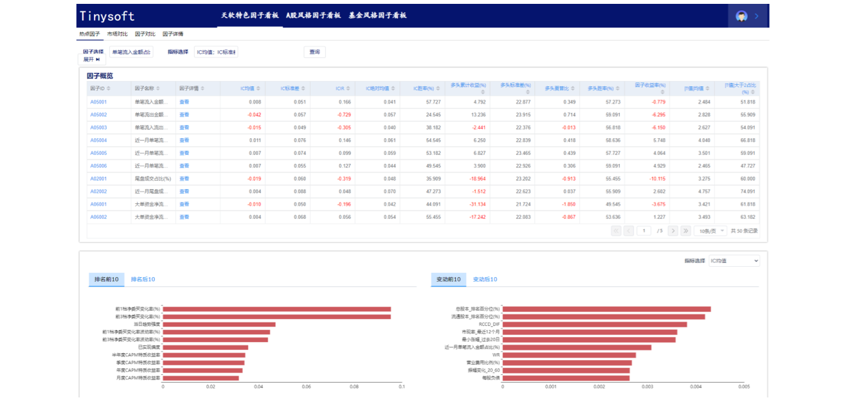Click the 查询 button

point(314,52)
